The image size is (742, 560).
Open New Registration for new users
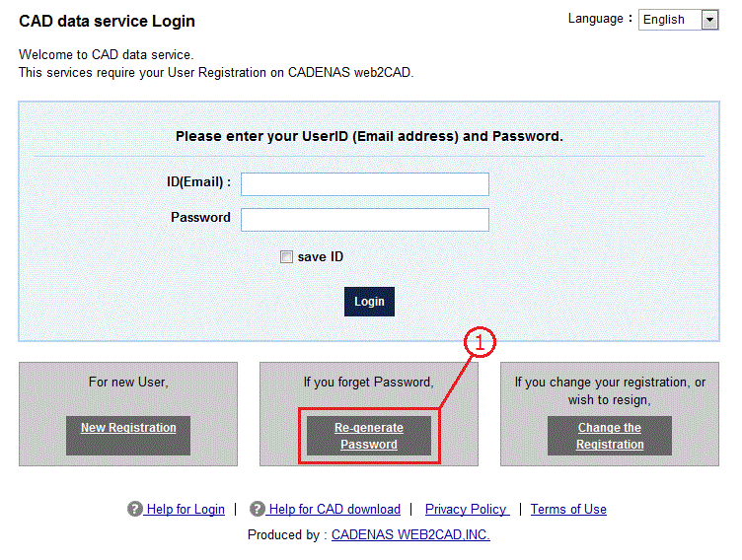tap(128, 428)
